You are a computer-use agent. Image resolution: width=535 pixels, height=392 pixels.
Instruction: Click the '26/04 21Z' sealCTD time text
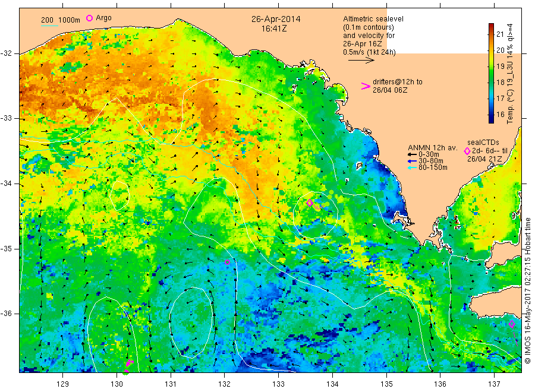point(484,159)
